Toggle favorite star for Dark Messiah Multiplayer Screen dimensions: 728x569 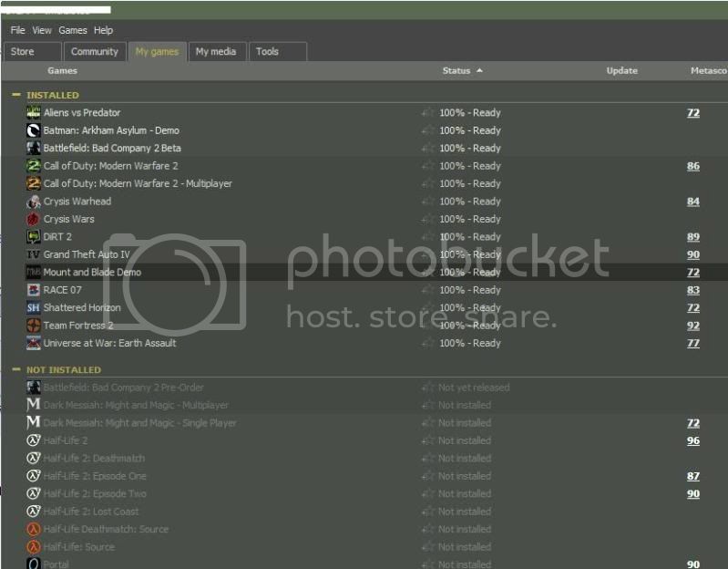(x=427, y=405)
